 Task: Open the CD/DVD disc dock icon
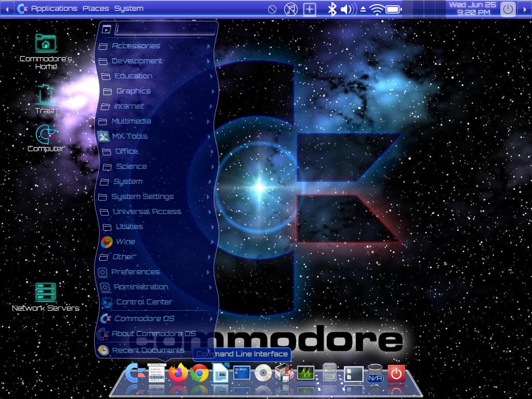[x=263, y=373]
